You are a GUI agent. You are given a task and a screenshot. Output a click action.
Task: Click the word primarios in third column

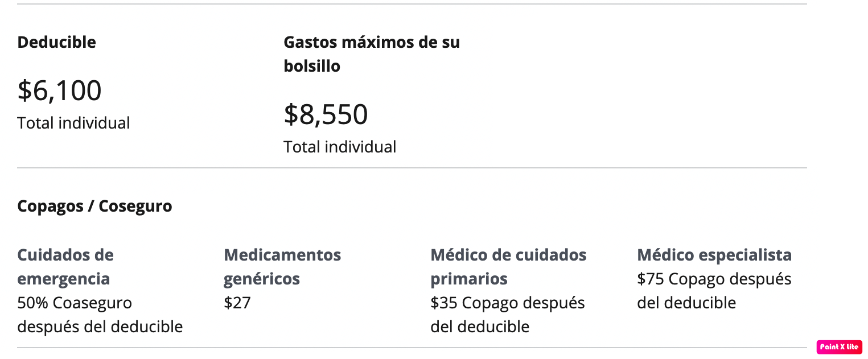[469, 279]
